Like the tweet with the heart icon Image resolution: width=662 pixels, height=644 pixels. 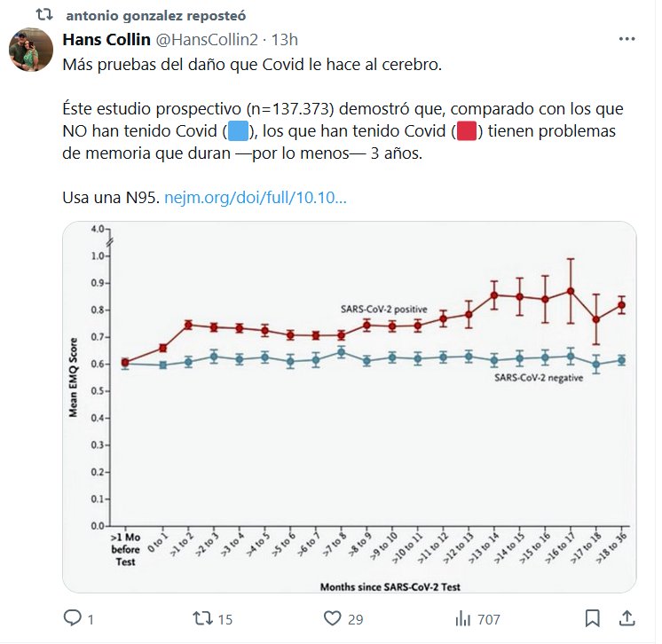coord(333,618)
